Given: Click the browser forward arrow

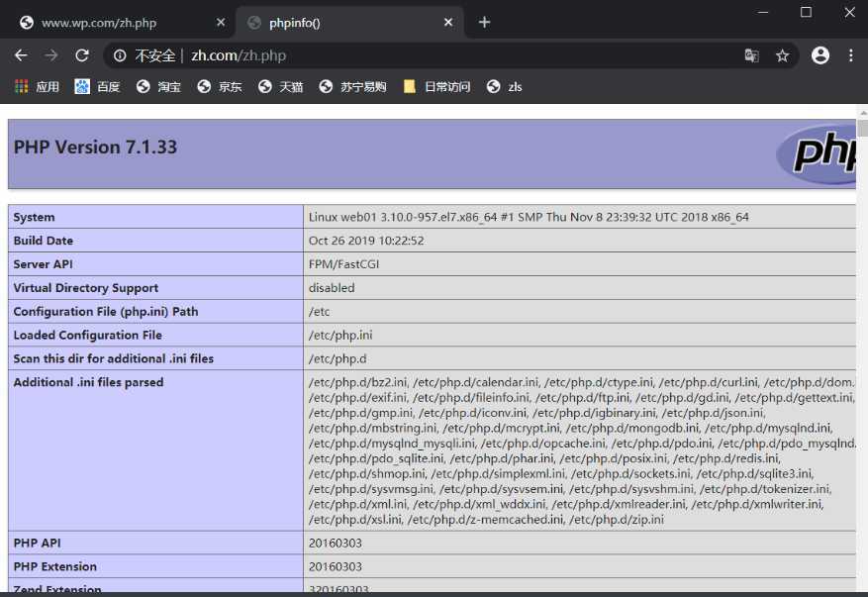Looking at the screenshot, I should coord(50,55).
